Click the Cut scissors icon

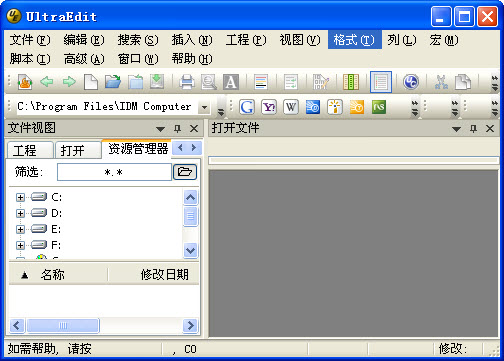click(x=441, y=82)
